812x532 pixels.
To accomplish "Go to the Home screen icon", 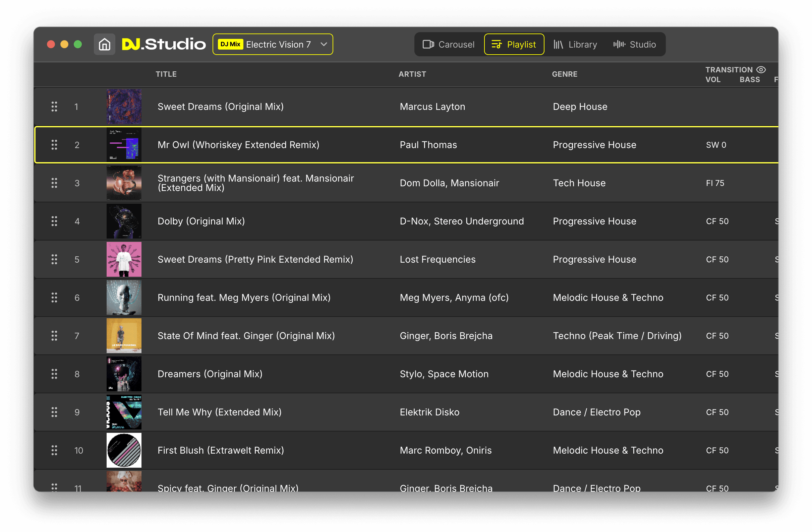I will [104, 44].
